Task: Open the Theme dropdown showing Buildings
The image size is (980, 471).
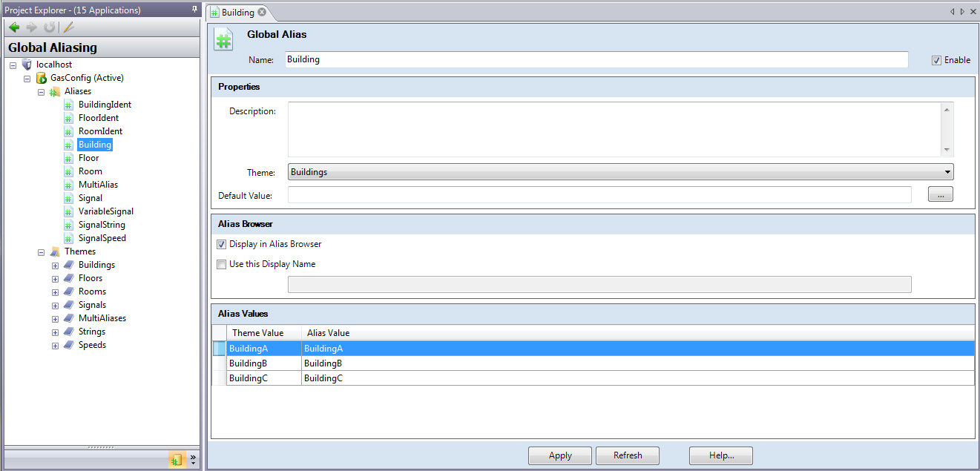Action: click(x=620, y=172)
